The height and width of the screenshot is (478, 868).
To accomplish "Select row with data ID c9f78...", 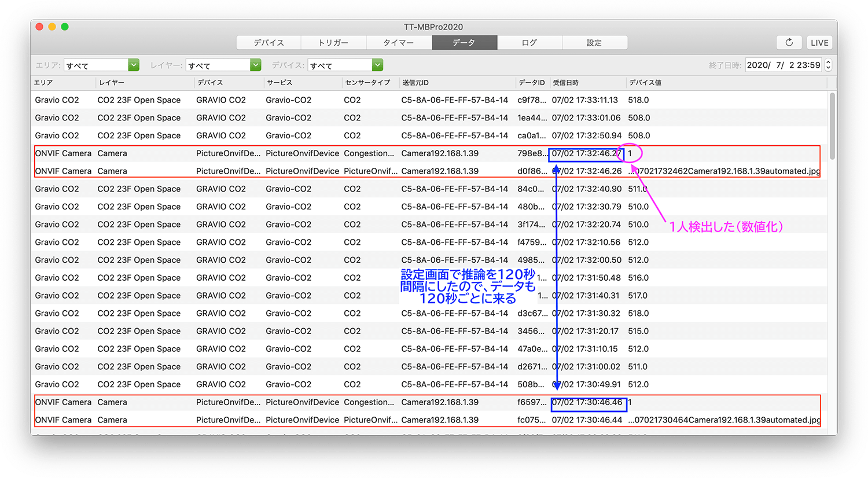I will pos(429,100).
